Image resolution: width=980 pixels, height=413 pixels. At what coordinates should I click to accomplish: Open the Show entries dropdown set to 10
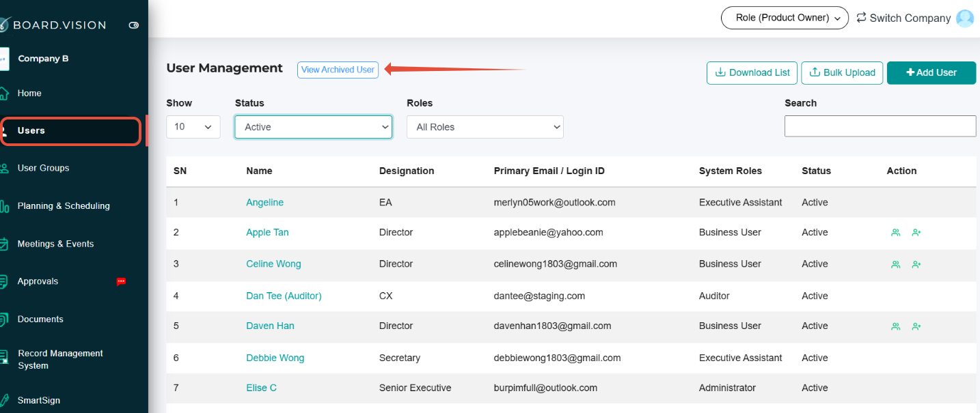pos(193,127)
